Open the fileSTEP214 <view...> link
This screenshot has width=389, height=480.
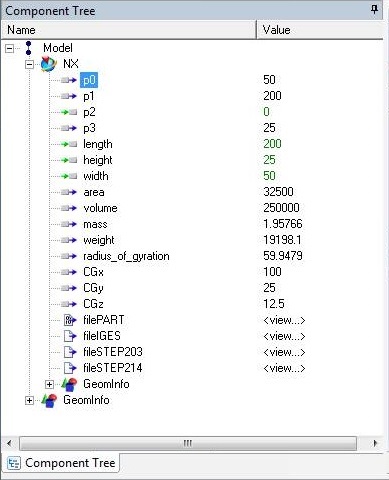[x=284, y=369]
